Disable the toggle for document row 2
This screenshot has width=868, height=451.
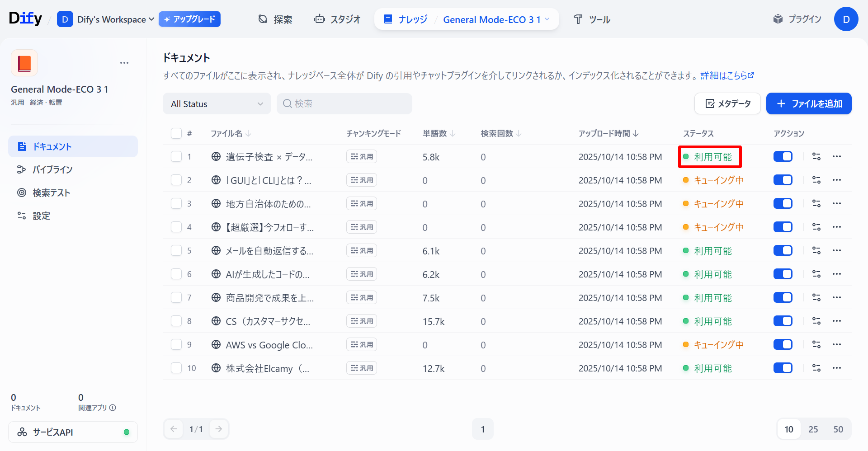(x=783, y=180)
